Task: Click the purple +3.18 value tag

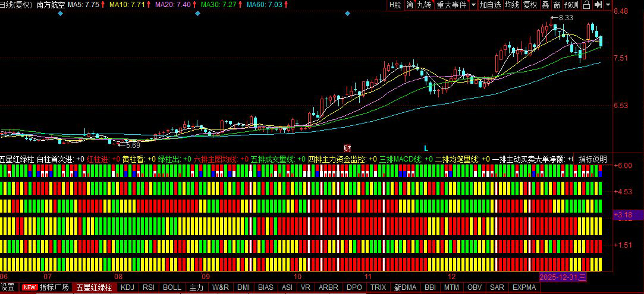Action: pos(627,214)
